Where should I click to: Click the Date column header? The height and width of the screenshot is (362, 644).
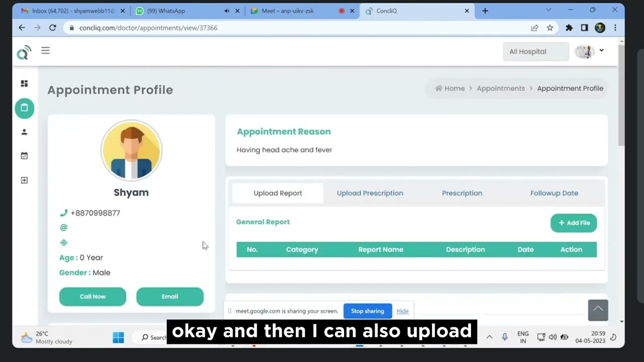tap(526, 249)
